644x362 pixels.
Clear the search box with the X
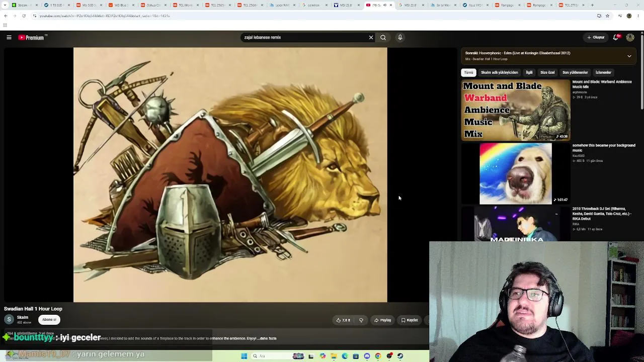371,37
